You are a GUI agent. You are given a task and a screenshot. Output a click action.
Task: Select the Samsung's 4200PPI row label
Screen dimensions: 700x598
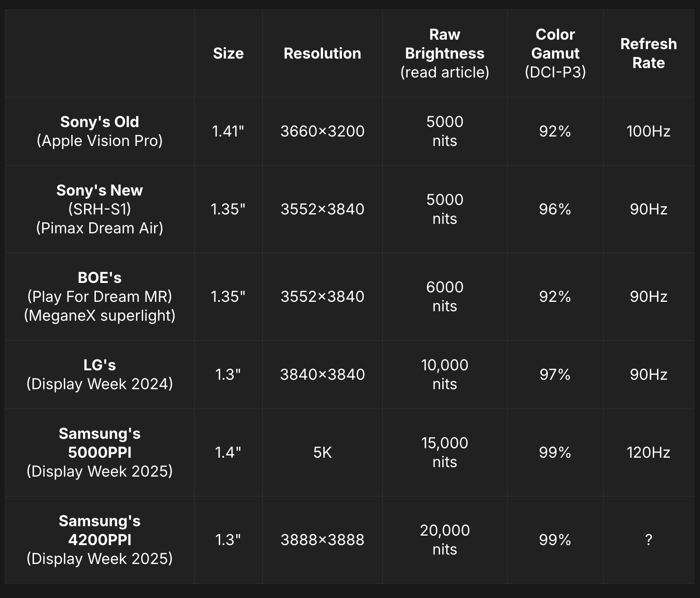(x=100, y=540)
